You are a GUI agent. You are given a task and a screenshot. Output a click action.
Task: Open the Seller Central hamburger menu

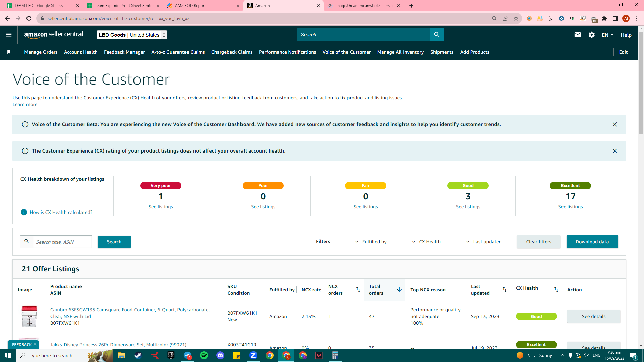click(9, 35)
